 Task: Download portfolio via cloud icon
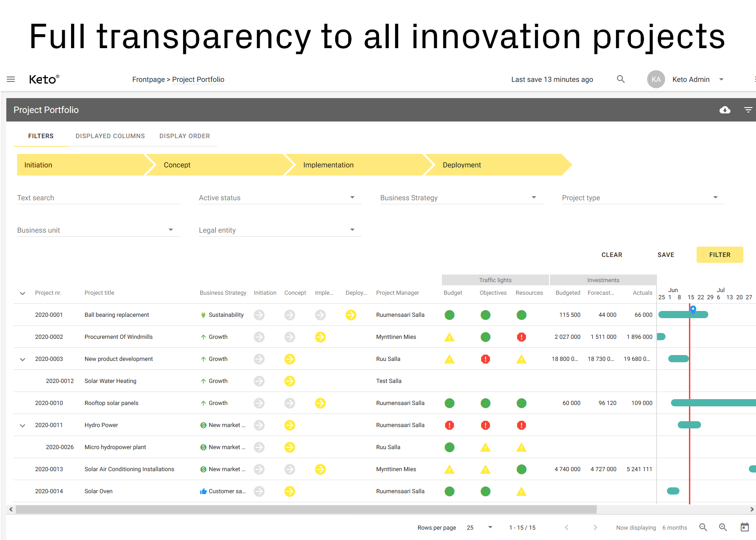[x=724, y=110]
